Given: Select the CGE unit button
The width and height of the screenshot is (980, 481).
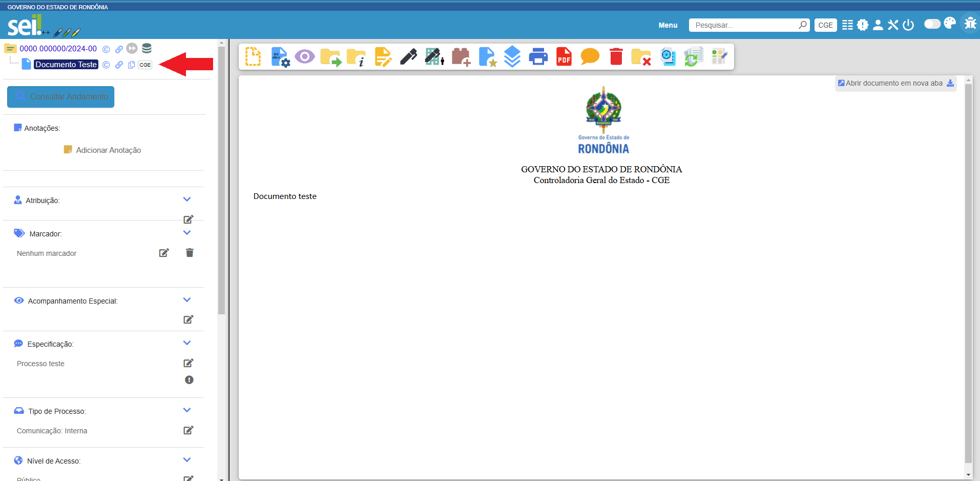Looking at the screenshot, I should point(825,25).
